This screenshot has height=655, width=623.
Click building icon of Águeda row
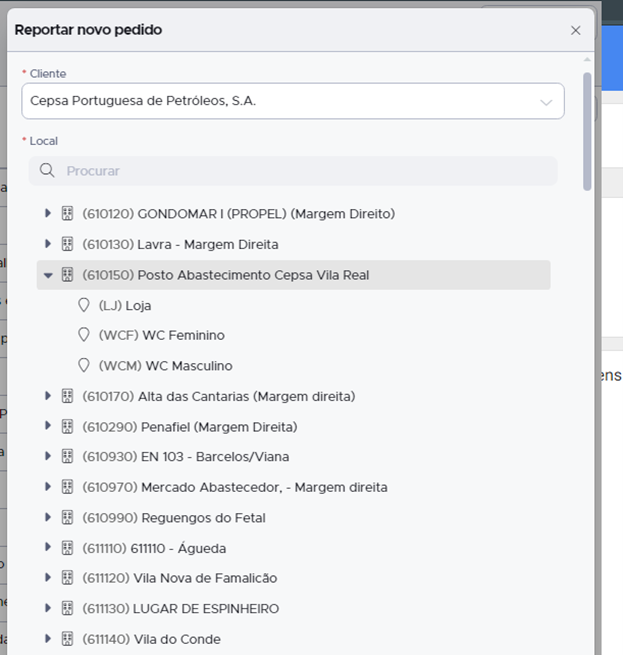click(x=67, y=548)
